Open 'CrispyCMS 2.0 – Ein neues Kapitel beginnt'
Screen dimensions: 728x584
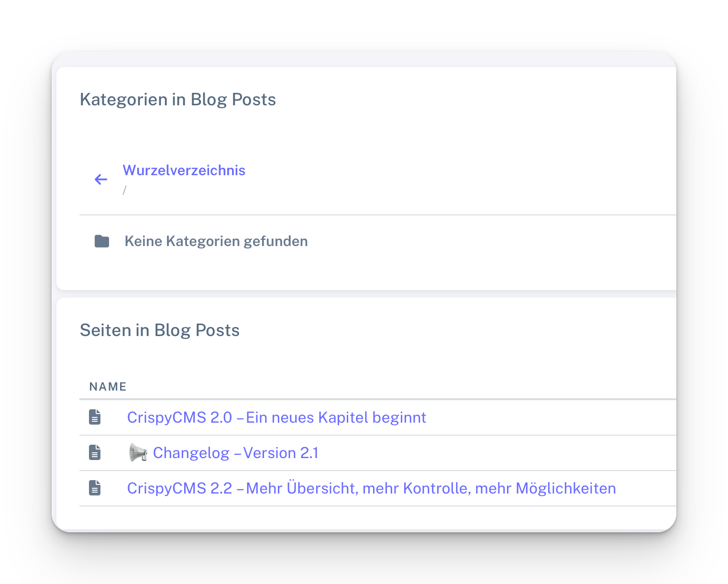[276, 417]
